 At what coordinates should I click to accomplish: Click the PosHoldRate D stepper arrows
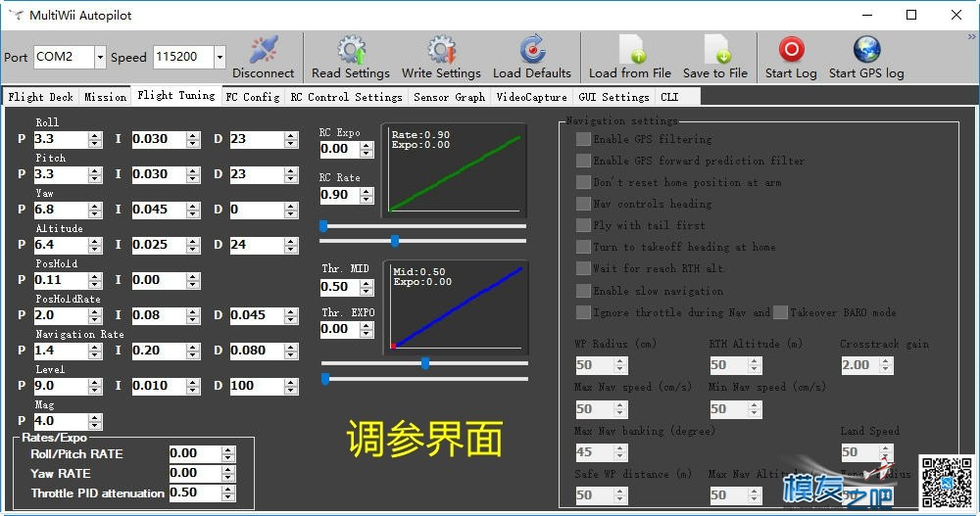pos(291,315)
